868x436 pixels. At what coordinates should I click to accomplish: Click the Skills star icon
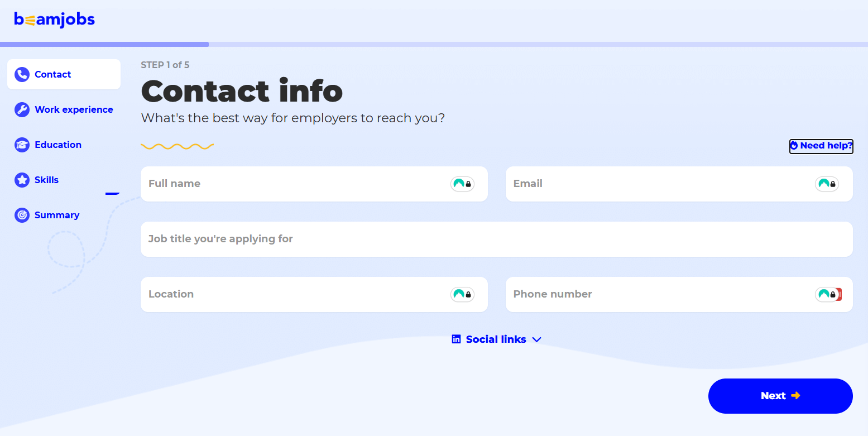pyautogui.click(x=21, y=180)
